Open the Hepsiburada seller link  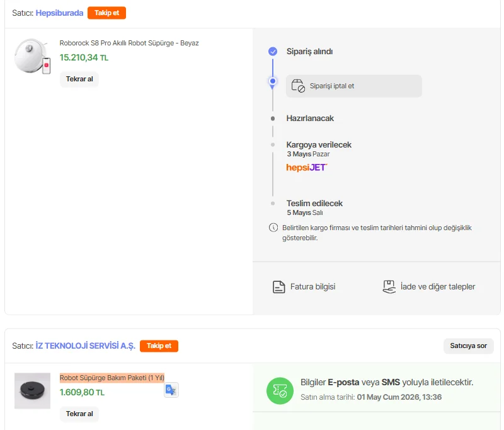[59, 13]
